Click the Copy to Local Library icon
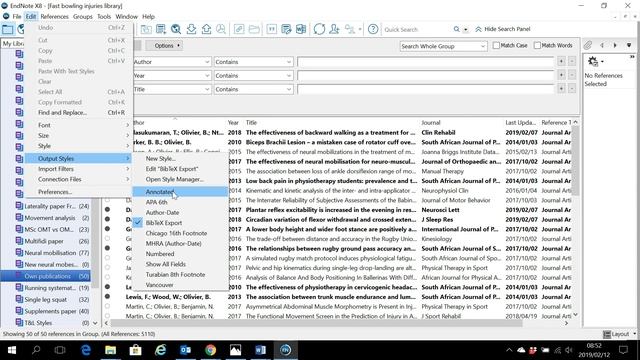 146,29
